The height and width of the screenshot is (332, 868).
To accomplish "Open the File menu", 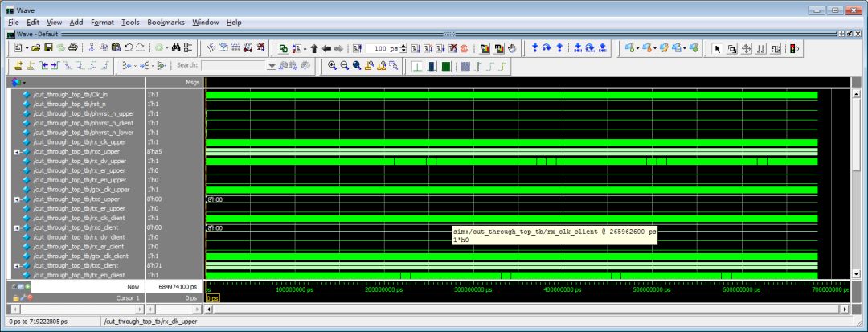I will click(14, 23).
